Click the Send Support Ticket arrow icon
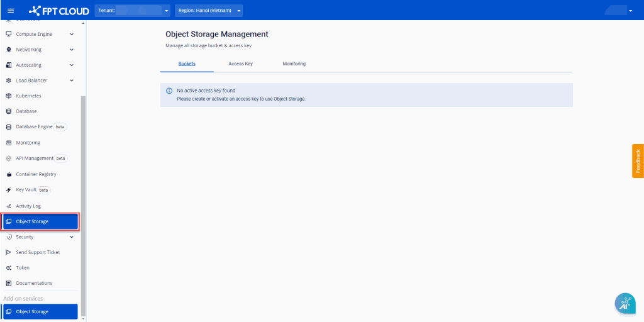 coord(9,252)
